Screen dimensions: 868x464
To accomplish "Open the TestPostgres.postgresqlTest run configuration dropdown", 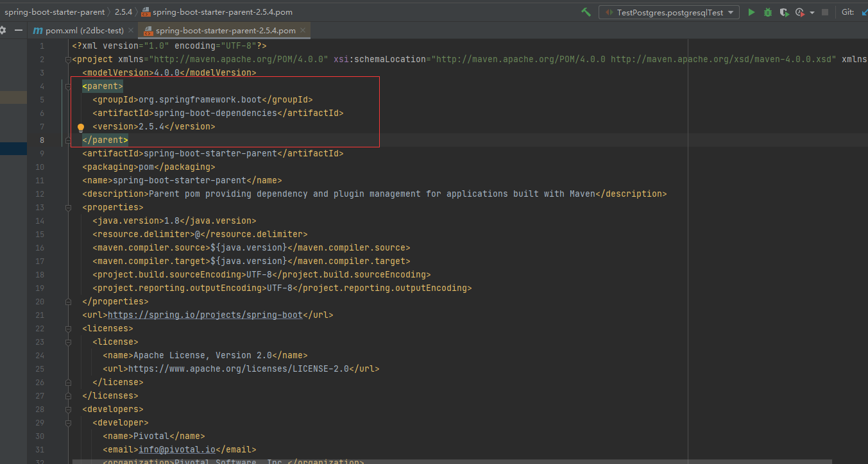I will pyautogui.click(x=669, y=12).
